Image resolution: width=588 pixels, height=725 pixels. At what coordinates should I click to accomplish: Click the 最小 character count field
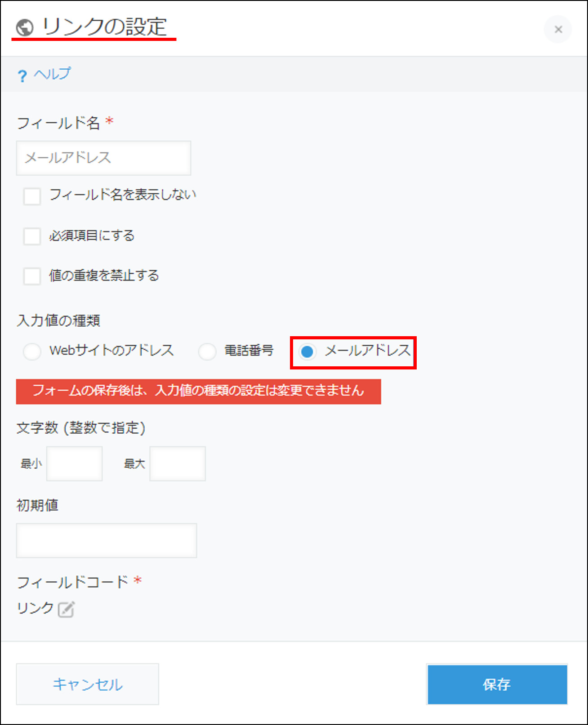75,463
